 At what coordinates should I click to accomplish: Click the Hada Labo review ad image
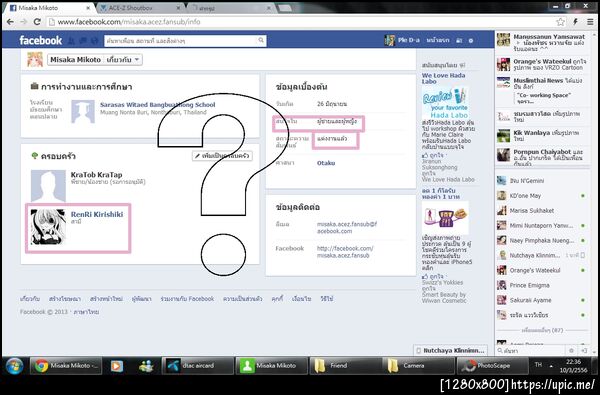click(445, 103)
